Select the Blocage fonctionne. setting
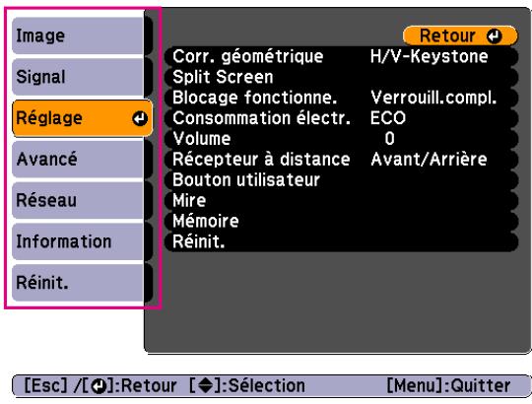Screen dimensions: 532x404 click(x=341, y=98)
